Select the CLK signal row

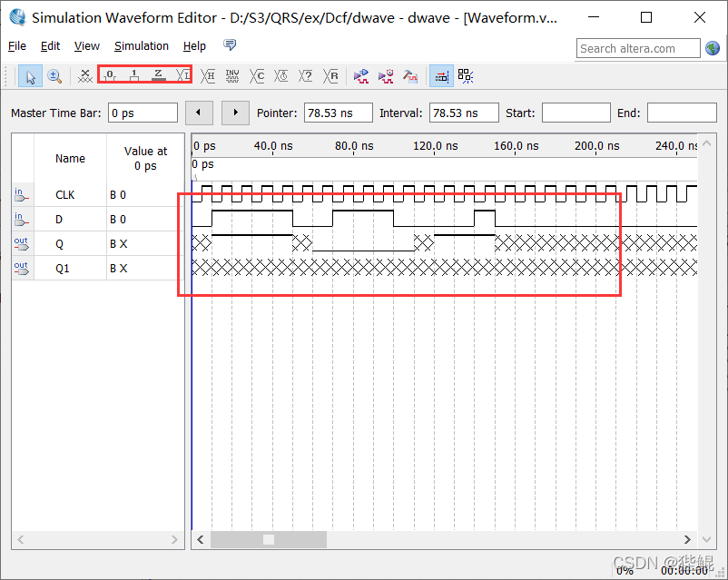98,194
